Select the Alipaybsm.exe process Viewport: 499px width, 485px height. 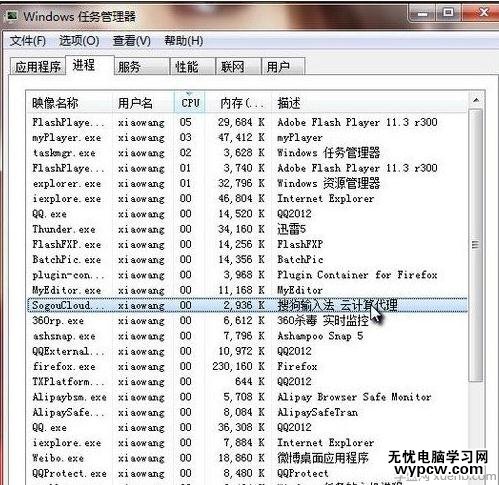(x=247, y=397)
